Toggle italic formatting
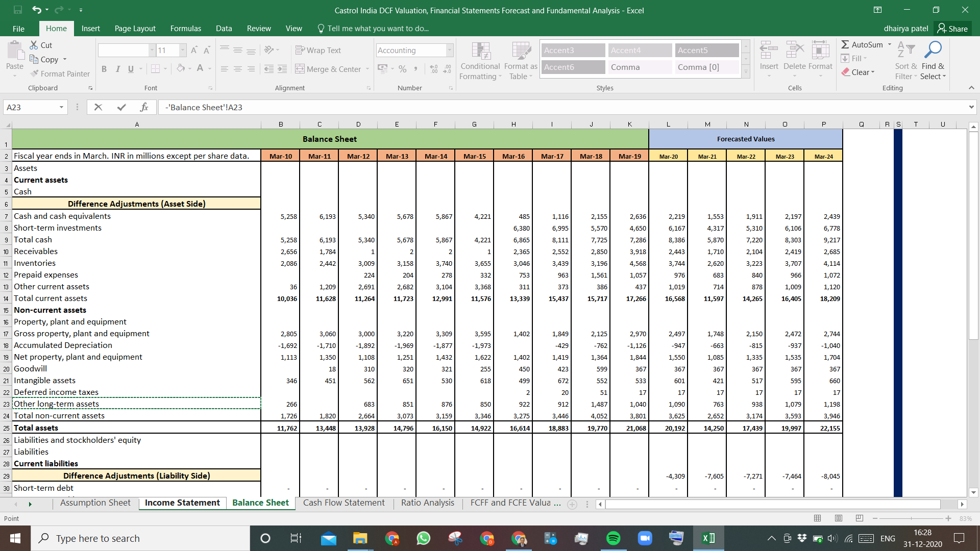This screenshot has height=551, width=980. click(x=118, y=69)
